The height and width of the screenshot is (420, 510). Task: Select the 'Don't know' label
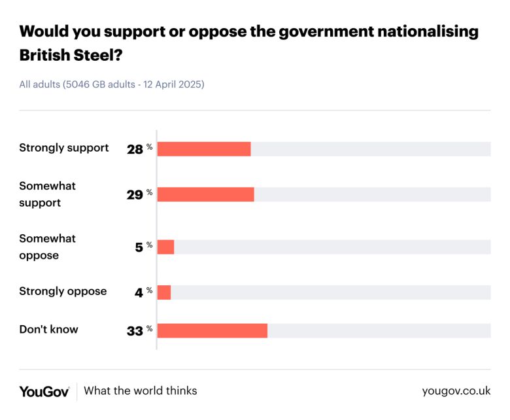(x=48, y=330)
